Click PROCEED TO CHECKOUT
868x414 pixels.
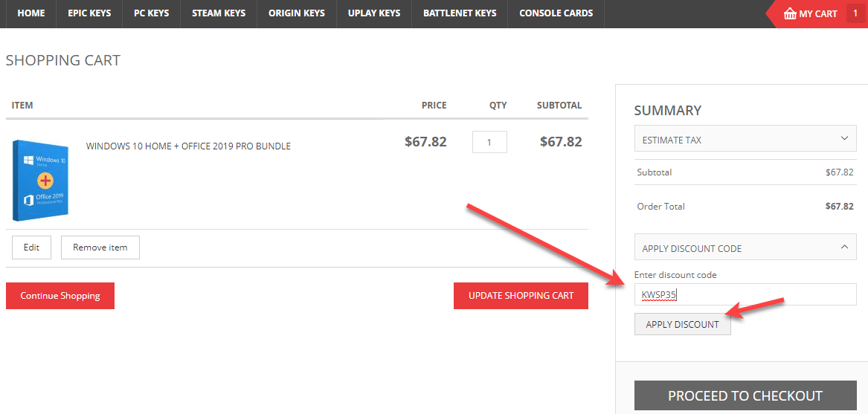point(745,395)
